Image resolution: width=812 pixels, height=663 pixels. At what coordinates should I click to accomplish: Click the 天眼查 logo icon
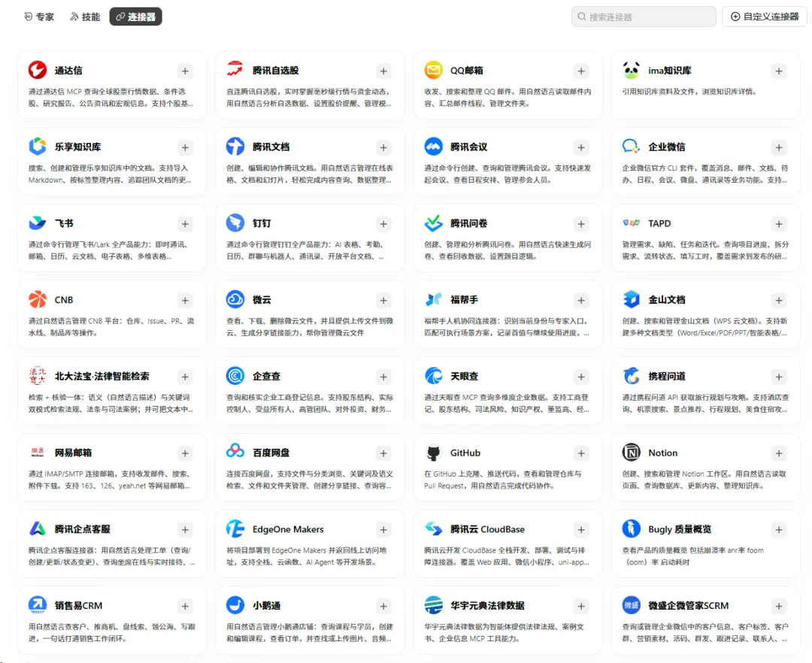[x=434, y=377]
